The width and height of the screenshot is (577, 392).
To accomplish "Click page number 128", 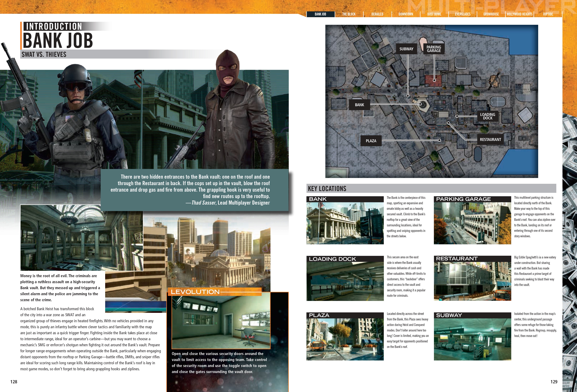I will pos(14,382).
